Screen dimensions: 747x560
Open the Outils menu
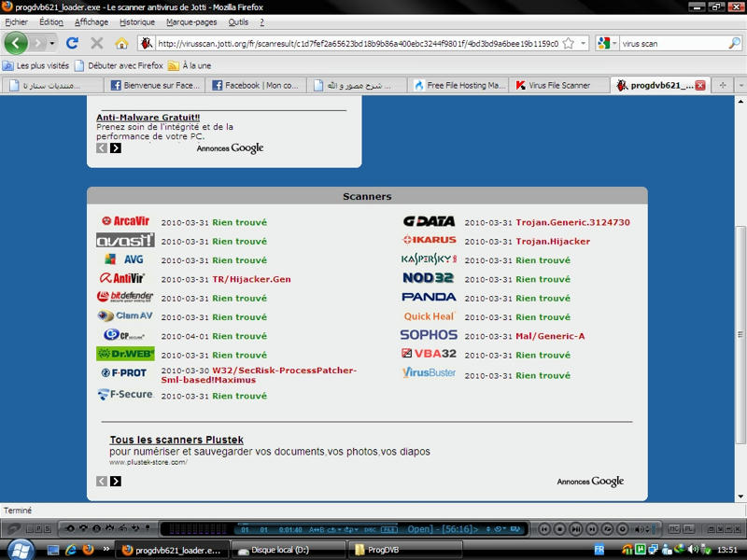(x=238, y=21)
